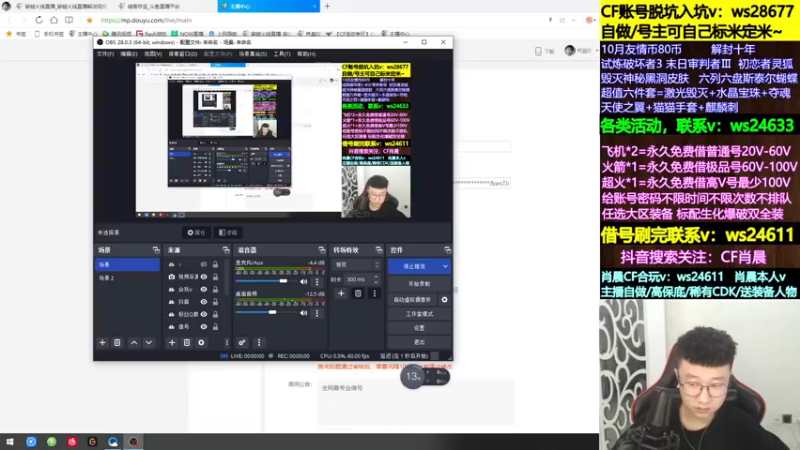Move scene down with the down arrow icon

[x=148, y=343]
